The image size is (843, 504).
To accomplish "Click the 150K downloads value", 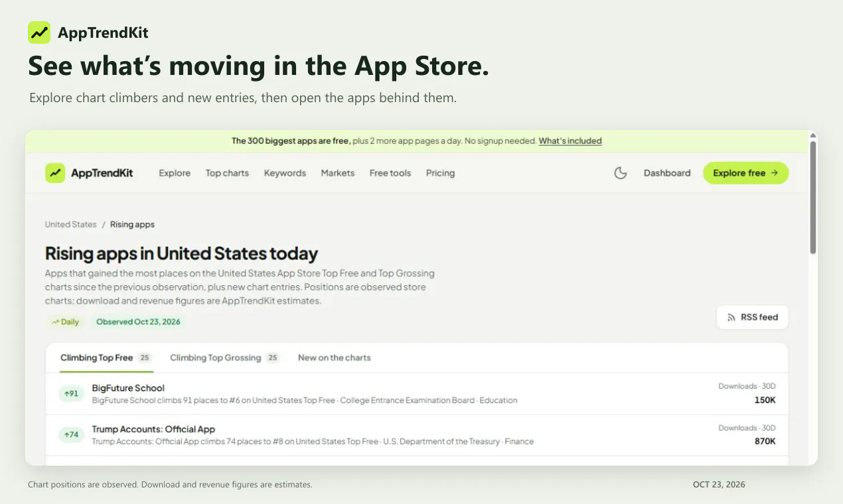I will pyautogui.click(x=765, y=400).
